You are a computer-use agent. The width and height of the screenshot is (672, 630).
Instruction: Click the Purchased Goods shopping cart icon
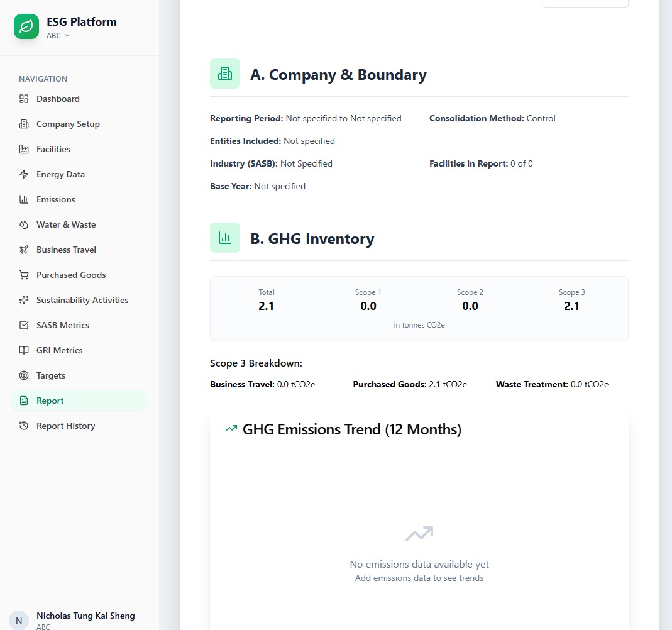[24, 275]
